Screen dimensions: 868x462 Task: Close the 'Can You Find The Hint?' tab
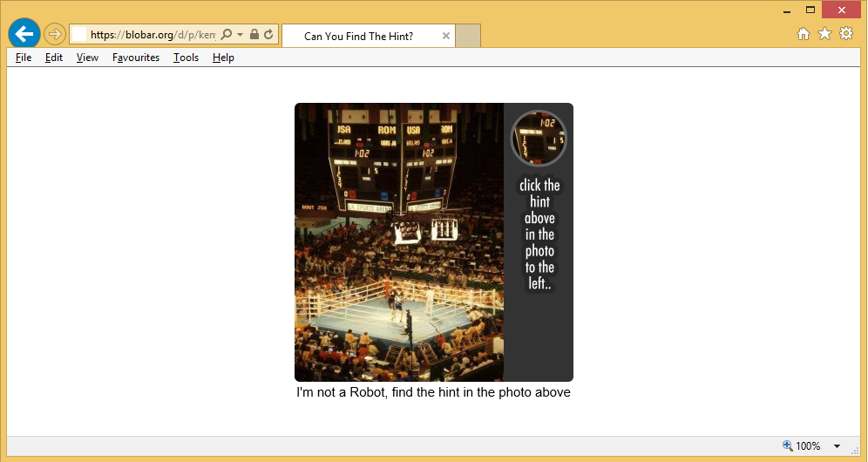[446, 37]
